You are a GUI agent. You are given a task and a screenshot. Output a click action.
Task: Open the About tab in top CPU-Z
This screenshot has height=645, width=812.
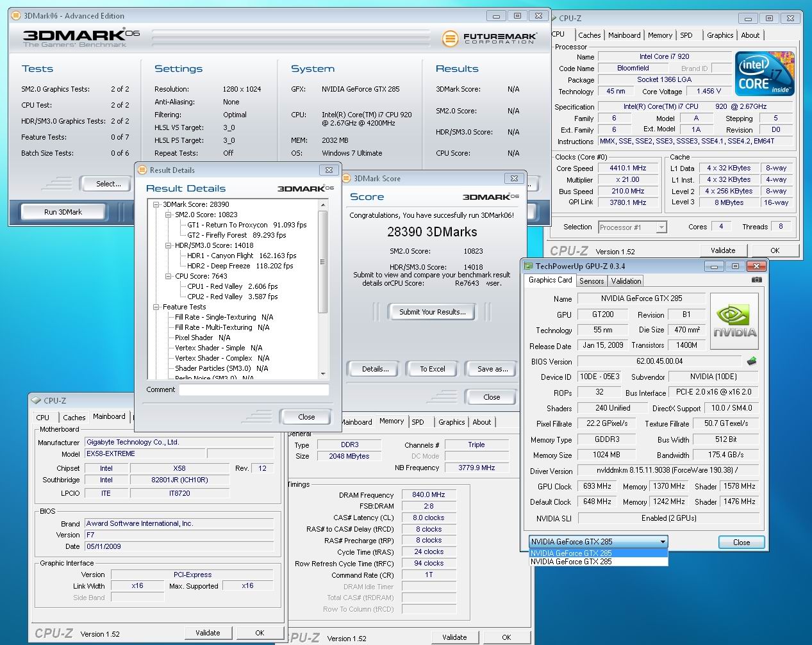point(750,35)
